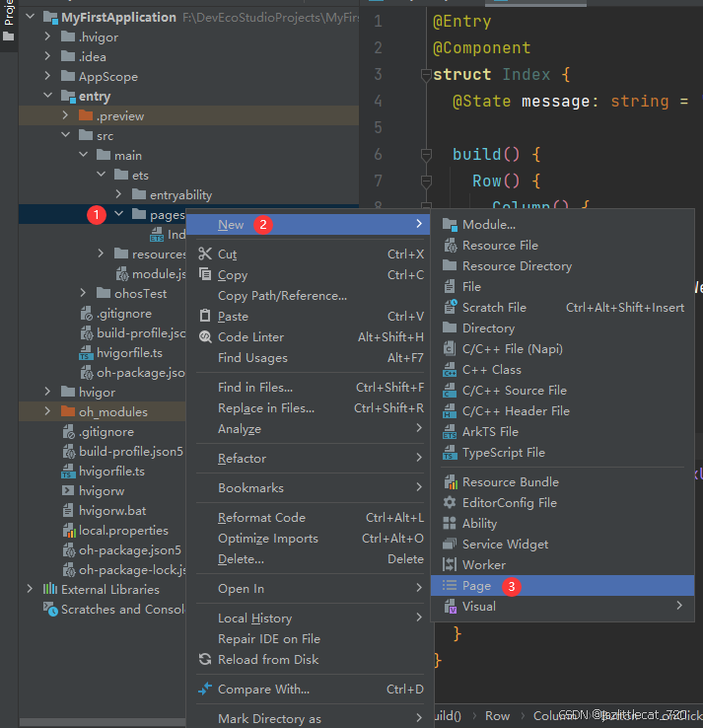Click the Row breadcrumb in editor

[x=497, y=716]
